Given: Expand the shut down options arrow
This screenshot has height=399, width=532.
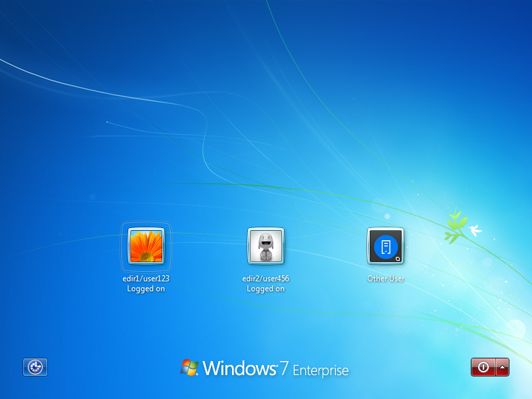Looking at the screenshot, I should (503, 367).
